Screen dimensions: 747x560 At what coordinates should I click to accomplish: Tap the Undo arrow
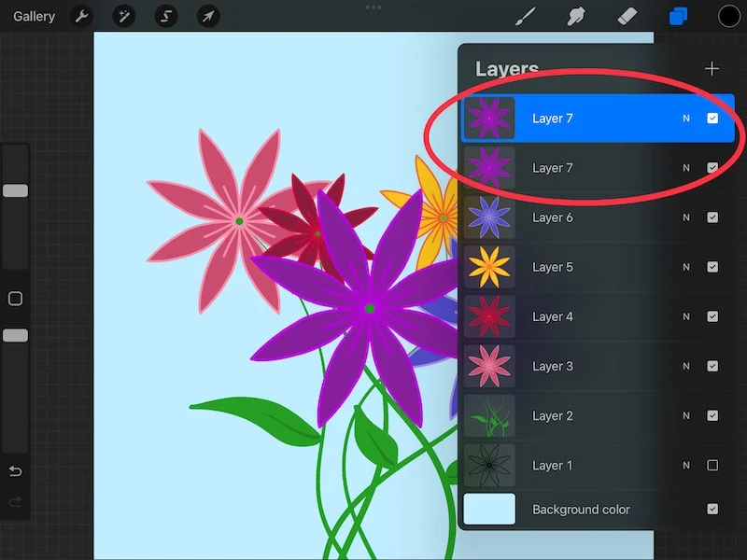click(15, 471)
